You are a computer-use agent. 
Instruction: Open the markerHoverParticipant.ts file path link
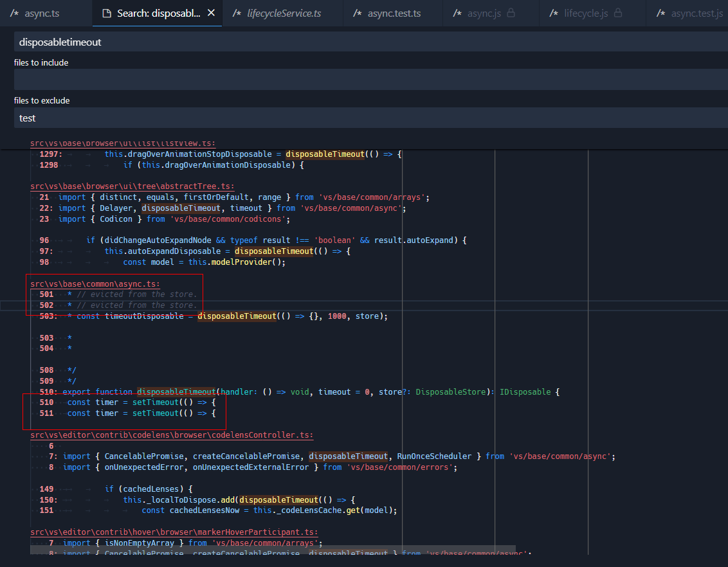[174, 532]
